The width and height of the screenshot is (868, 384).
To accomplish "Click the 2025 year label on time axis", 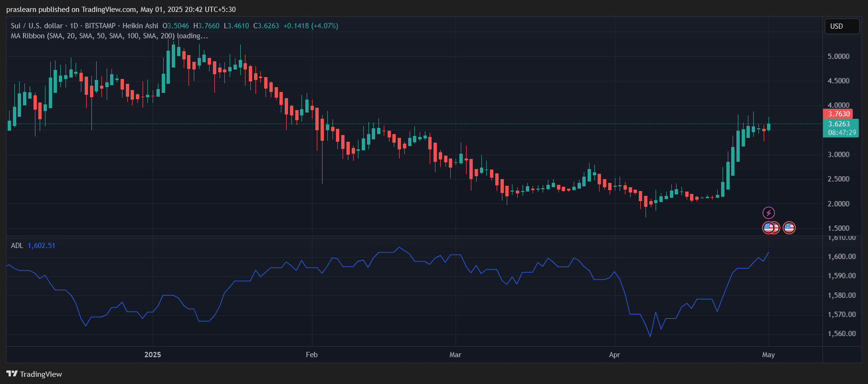I will tap(153, 355).
